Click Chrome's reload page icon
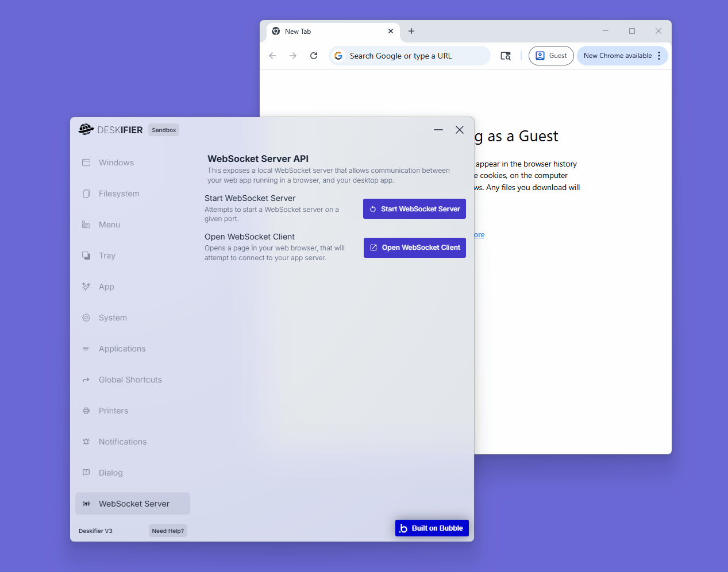 pyautogui.click(x=314, y=56)
